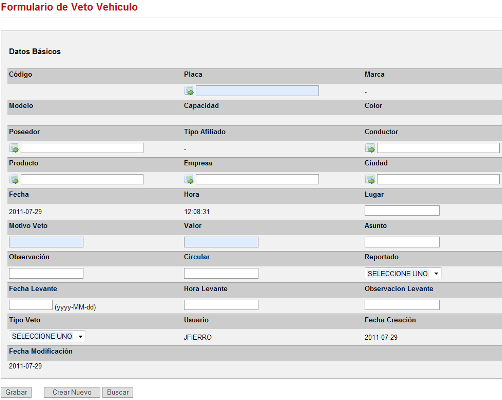Click the Crear Nuevo button

[x=72, y=392]
